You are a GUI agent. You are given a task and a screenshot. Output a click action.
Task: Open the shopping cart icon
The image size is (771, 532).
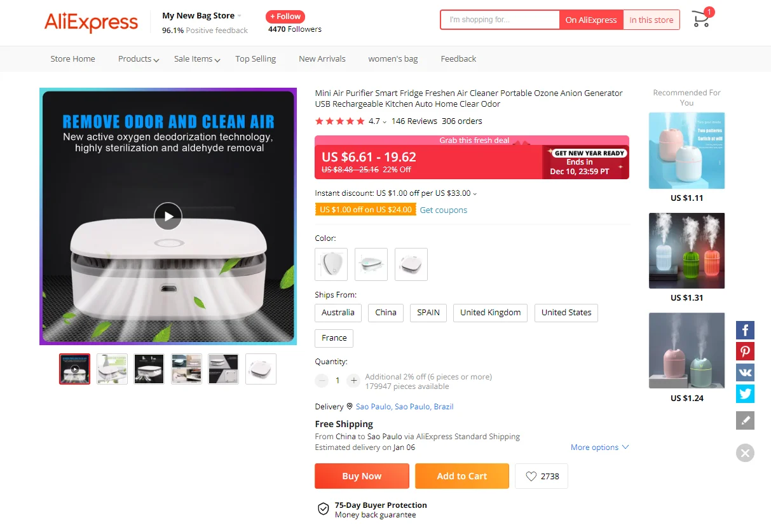[702, 18]
